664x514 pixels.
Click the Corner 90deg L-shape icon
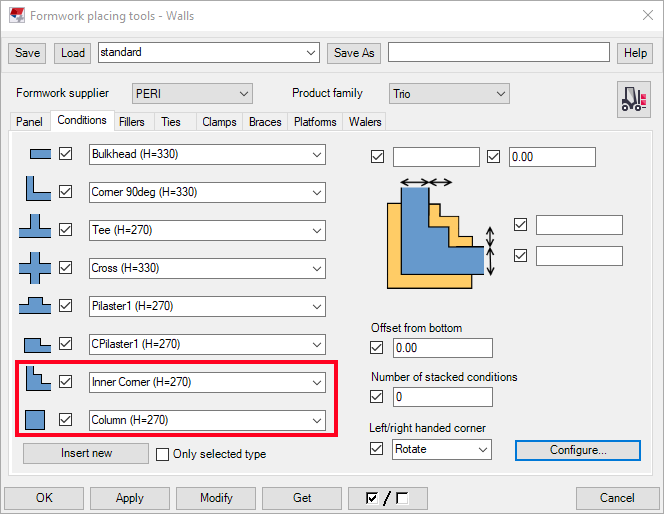click(37, 192)
